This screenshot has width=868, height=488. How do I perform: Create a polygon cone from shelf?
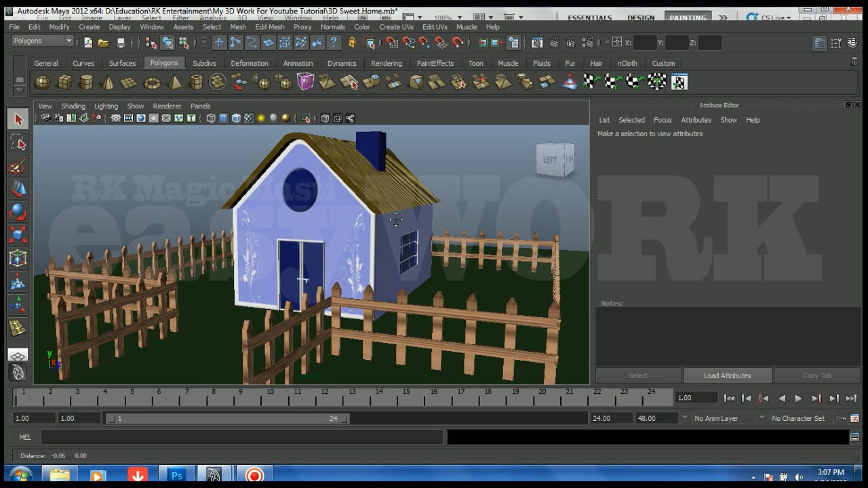click(108, 83)
